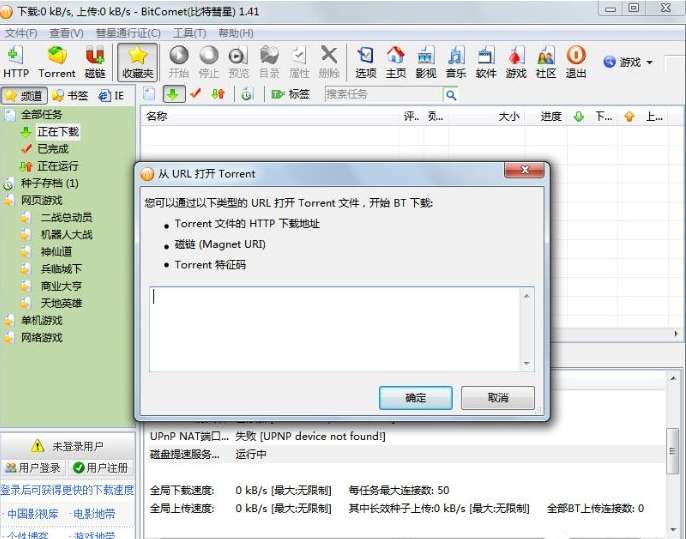Open 二战总动员 game entry

(x=66, y=217)
